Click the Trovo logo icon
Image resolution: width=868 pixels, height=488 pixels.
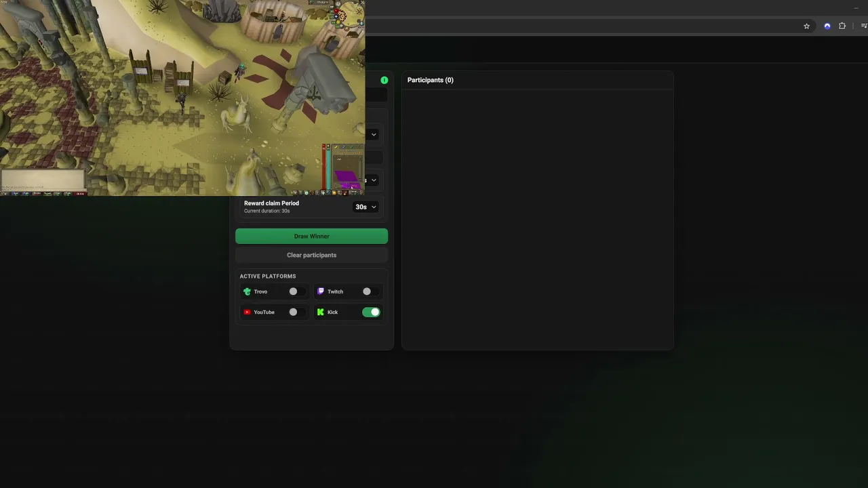247,291
